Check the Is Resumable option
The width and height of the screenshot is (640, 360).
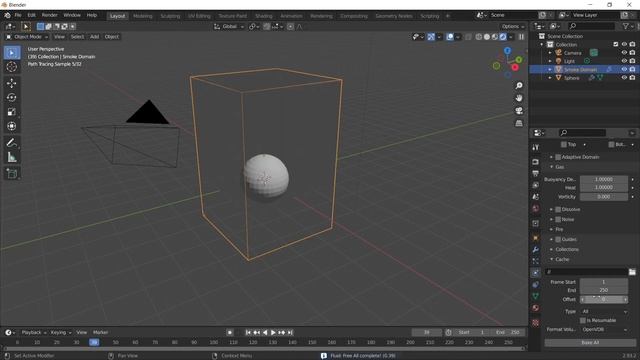(583, 320)
